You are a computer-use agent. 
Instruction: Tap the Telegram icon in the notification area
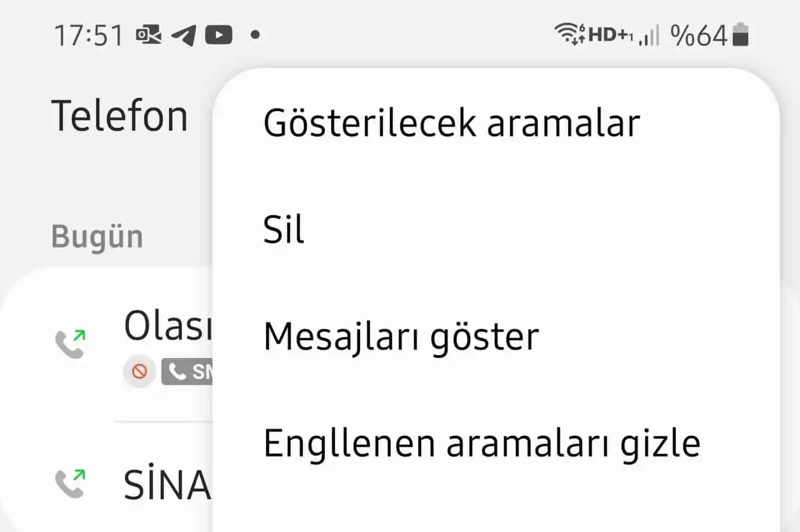click(183, 34)
